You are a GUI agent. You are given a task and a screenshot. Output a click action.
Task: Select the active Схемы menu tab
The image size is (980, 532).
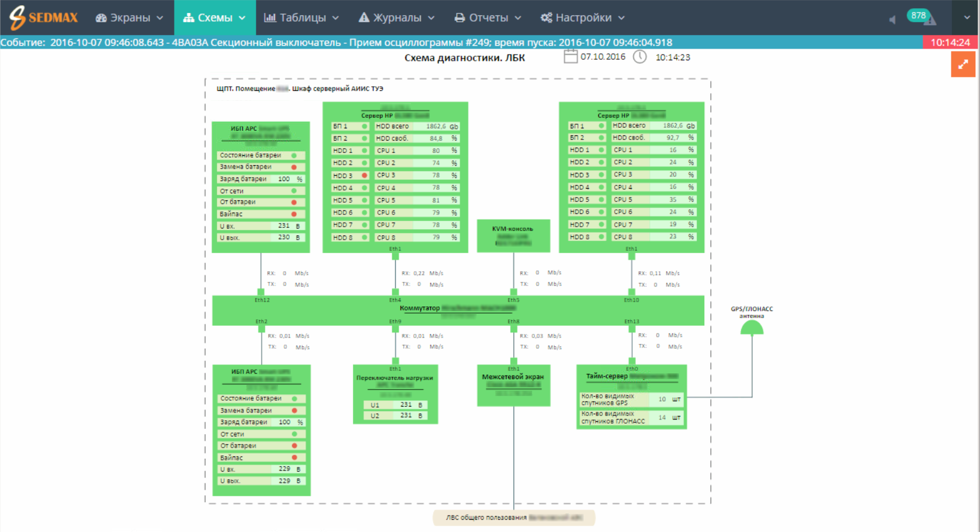pyautogui.click(x=214, y=18)
